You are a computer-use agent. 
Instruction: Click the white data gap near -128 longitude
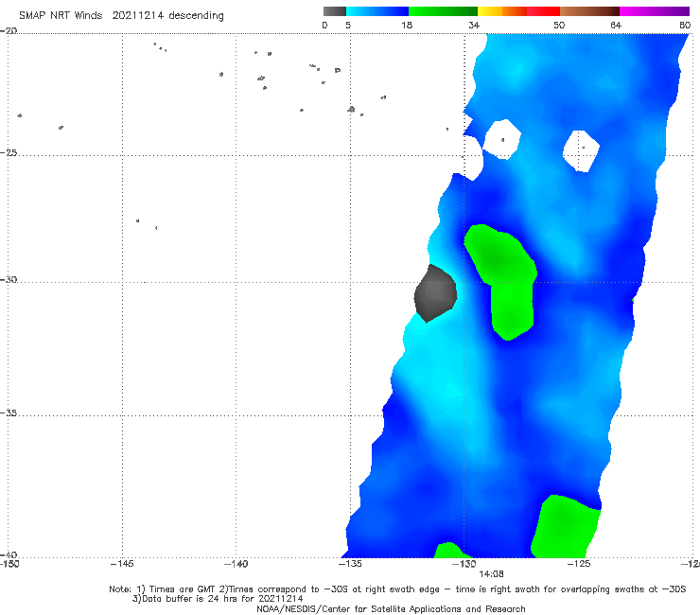click(502, 139)
